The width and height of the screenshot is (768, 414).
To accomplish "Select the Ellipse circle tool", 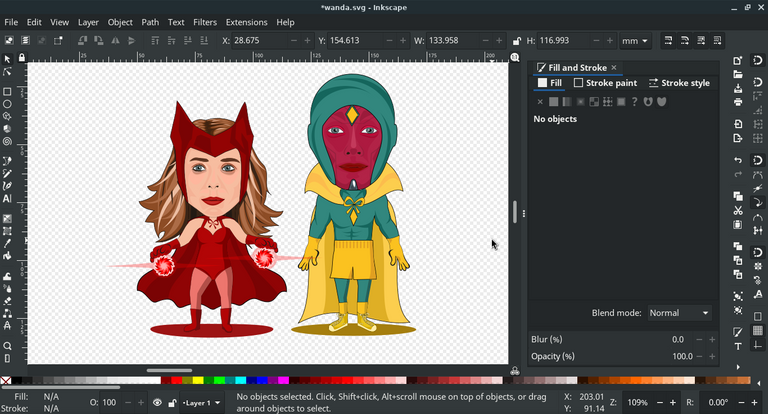I will 7,104.
